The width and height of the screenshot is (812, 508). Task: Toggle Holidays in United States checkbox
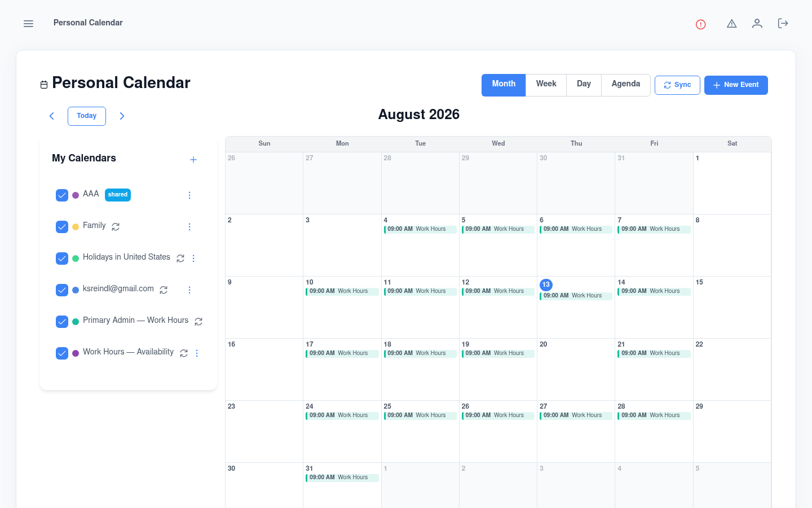[x=62, y=259]
